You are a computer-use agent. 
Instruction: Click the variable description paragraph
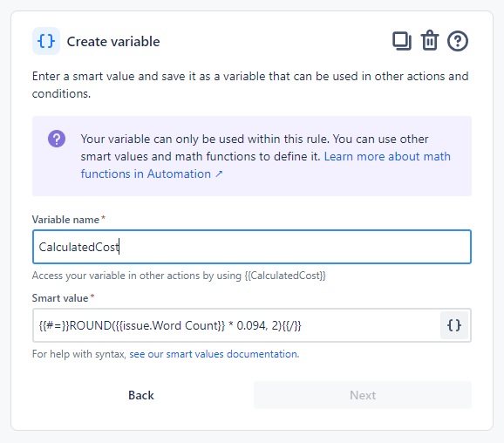pyautogui.click(x=250, y=85)
